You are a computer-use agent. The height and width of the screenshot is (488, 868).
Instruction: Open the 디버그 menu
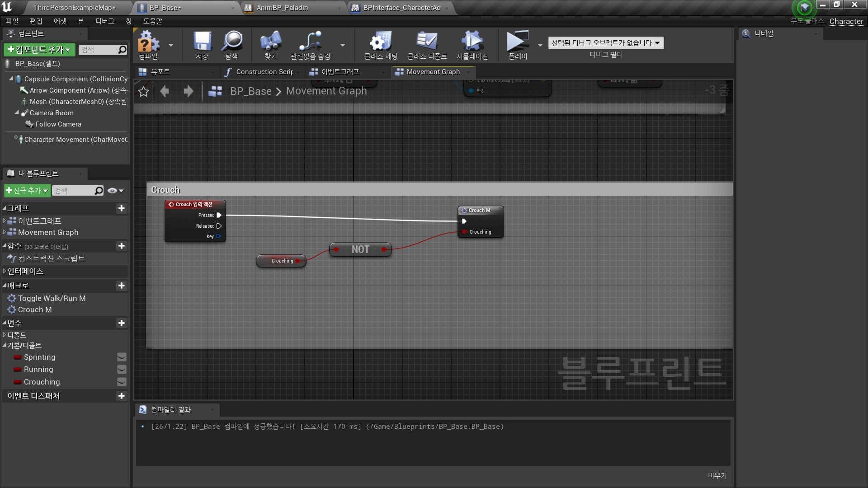(x=104, y=21)
